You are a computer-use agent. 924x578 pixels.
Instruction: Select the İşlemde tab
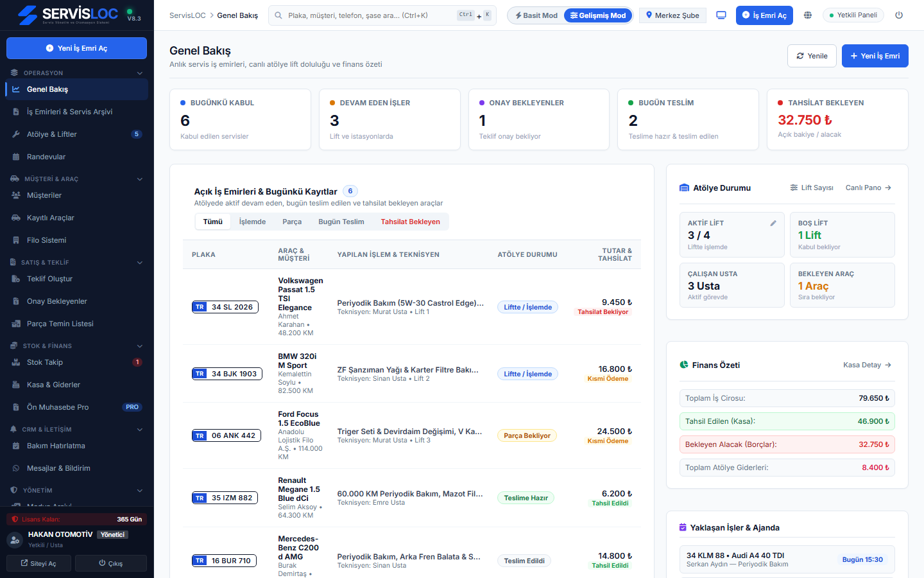pyautogui.click(x=252, y=222)
